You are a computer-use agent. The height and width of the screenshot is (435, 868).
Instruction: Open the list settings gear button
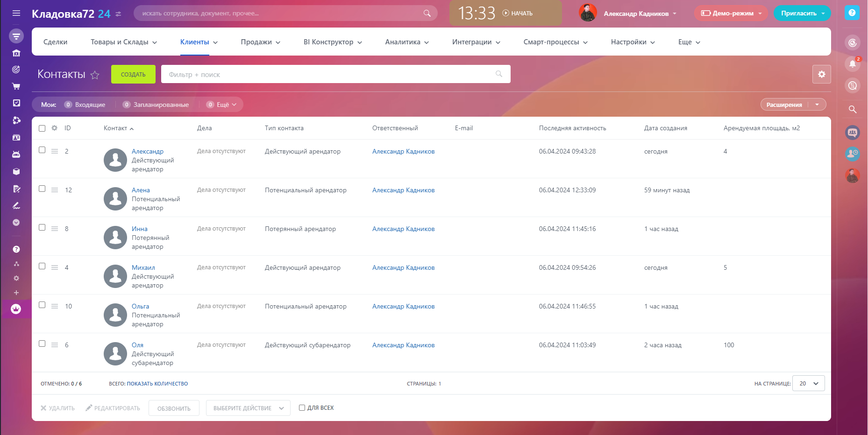point(821,74)
